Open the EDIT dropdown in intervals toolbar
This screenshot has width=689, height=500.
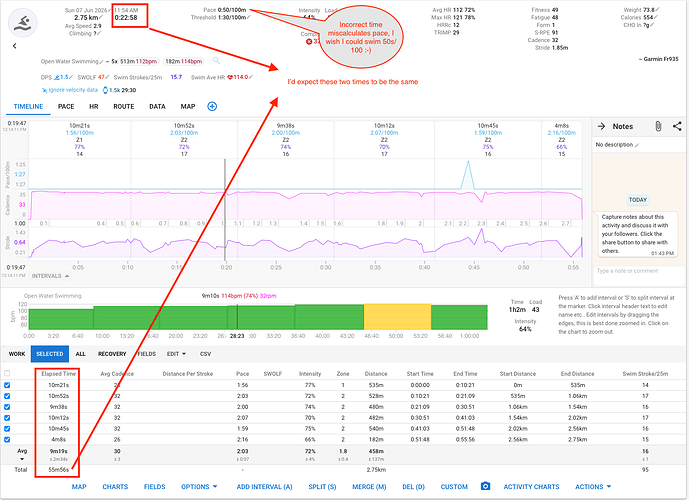[176, 354]
